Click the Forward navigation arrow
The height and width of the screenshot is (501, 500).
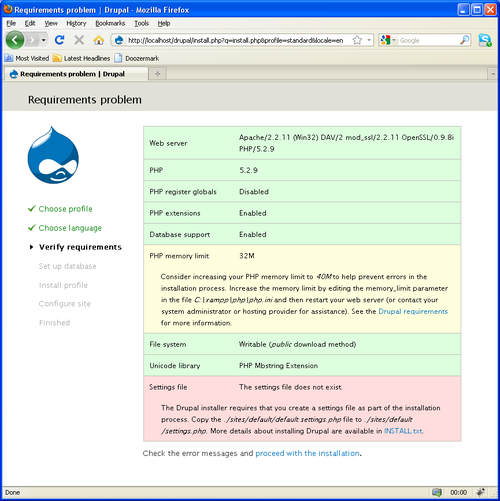(32, 40)
